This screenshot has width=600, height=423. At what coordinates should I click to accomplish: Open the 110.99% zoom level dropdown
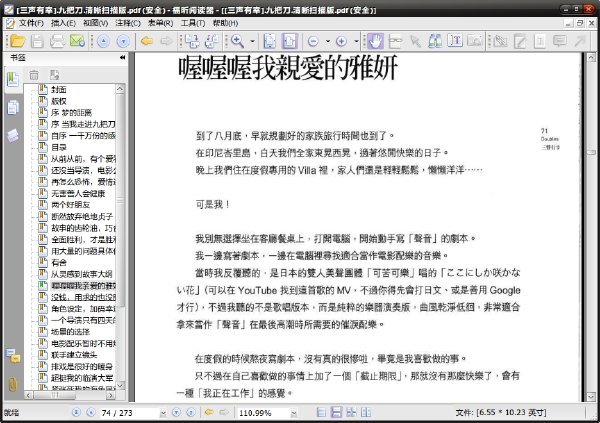coord(294,413)
